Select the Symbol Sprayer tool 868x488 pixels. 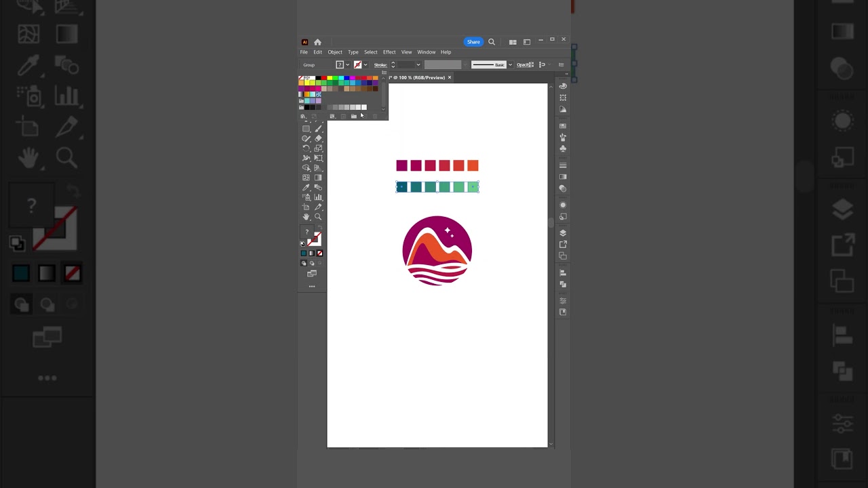tap(307, 197)
